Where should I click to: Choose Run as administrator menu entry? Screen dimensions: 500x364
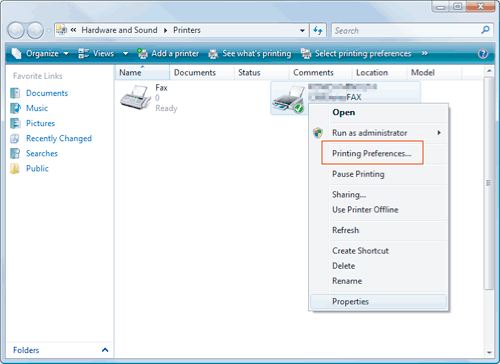(378, 133)
